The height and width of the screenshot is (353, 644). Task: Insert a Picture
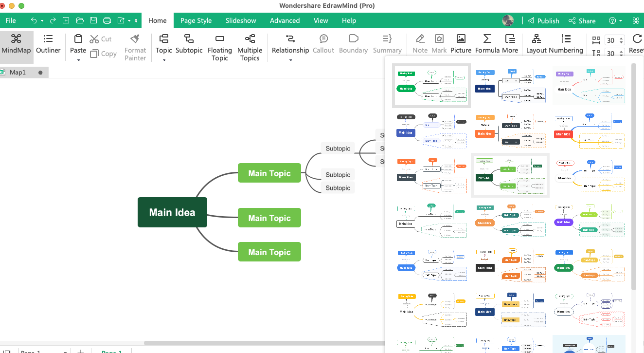[461, 44]
